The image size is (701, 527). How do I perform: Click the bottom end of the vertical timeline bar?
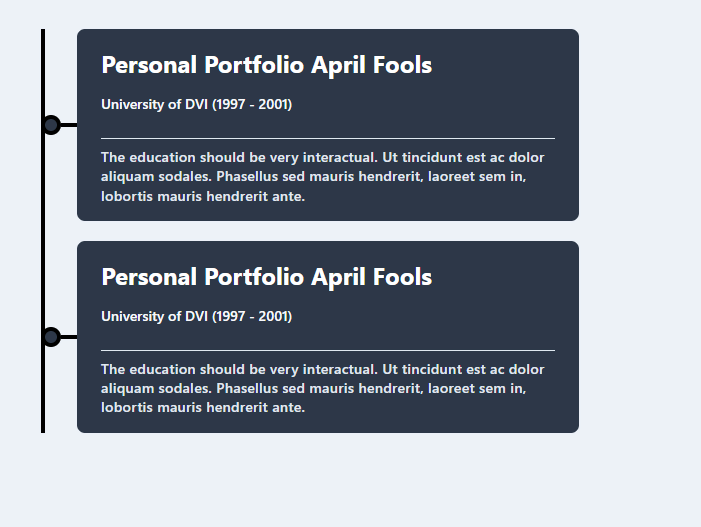[x=43, y=430]
